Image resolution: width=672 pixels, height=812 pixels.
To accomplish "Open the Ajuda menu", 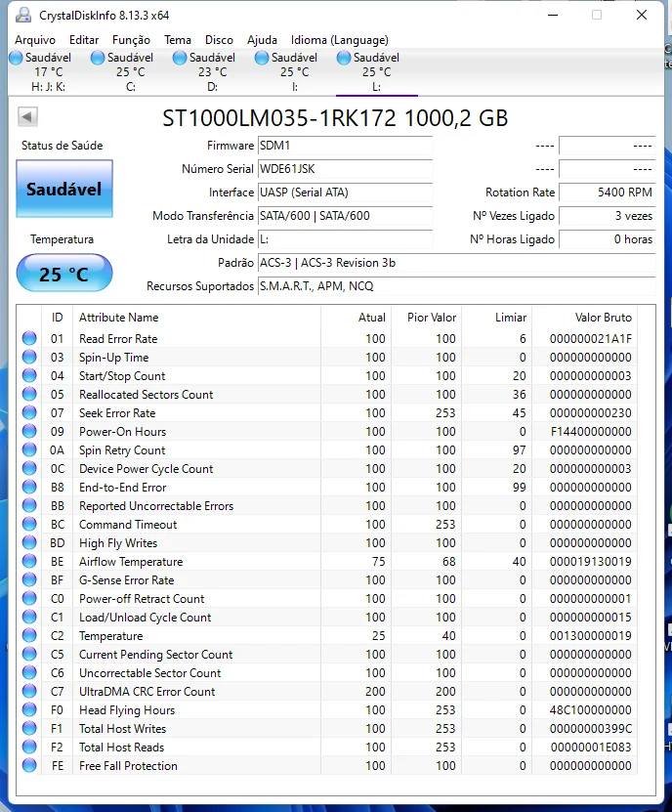I will pyautogui.click(x=262, y=40).
